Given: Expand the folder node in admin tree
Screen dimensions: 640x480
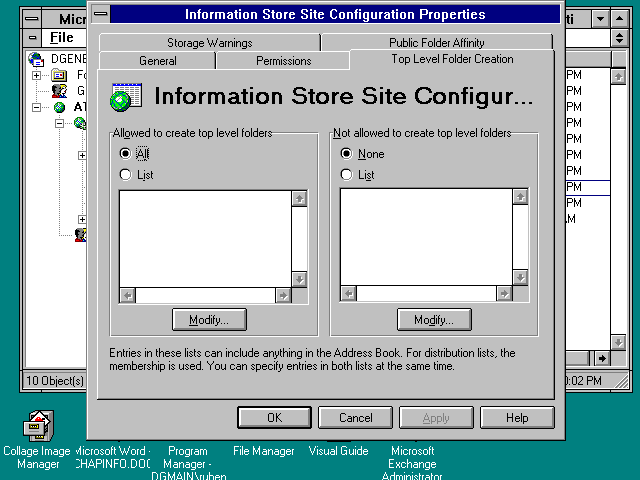Looking at the screenshot, I should pos(36,76).
